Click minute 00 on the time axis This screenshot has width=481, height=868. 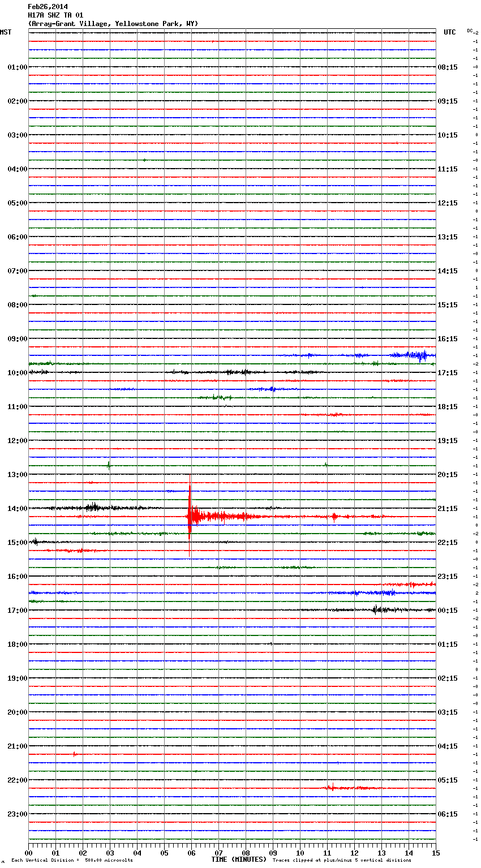pos(28,853)
